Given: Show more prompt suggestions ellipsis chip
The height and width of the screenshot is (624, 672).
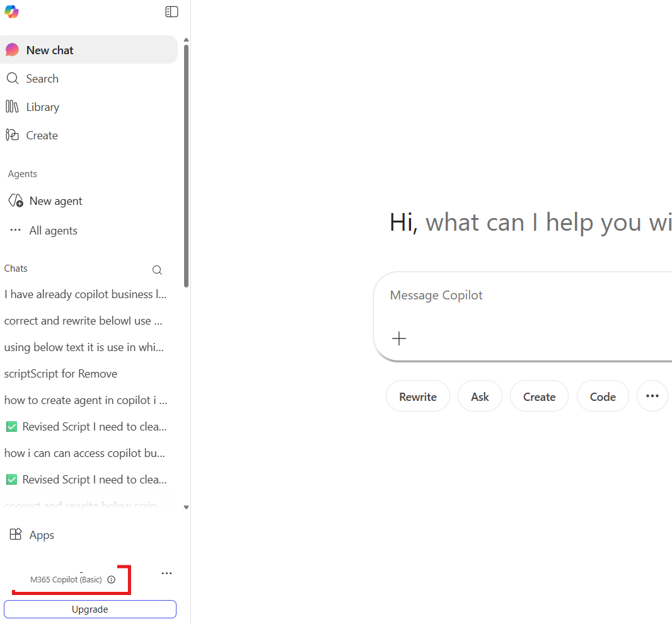Looking at the screenshot, I should point(652,396).
